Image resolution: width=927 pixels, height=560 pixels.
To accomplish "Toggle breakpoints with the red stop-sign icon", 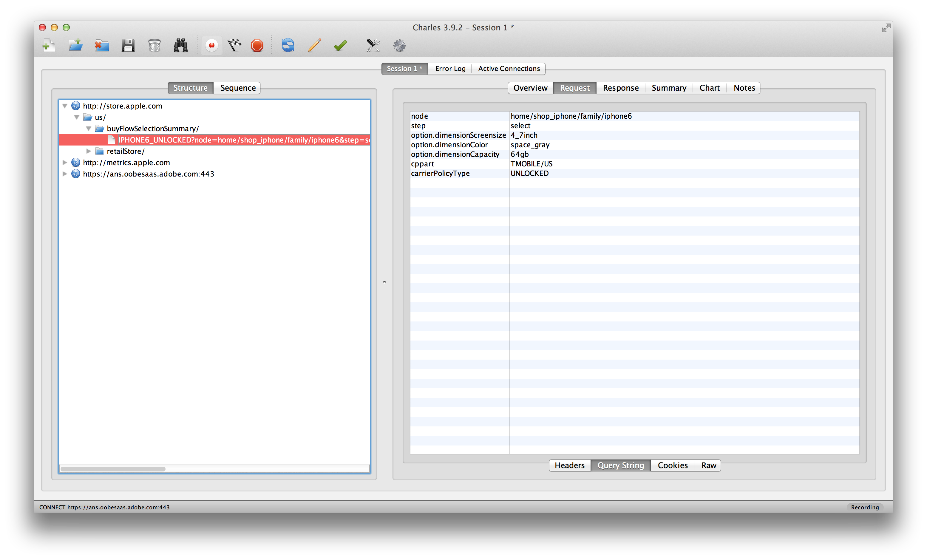I will (257, 46).
